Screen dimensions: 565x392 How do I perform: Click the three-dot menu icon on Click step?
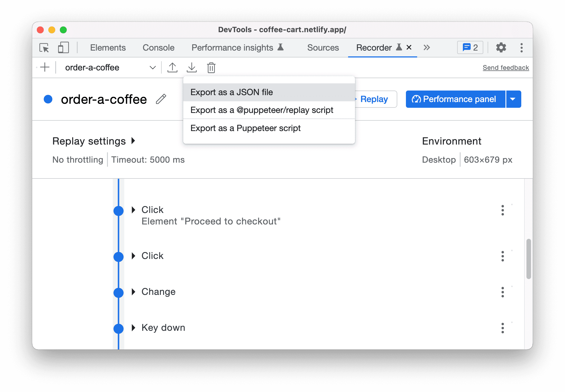pos(503,210)
